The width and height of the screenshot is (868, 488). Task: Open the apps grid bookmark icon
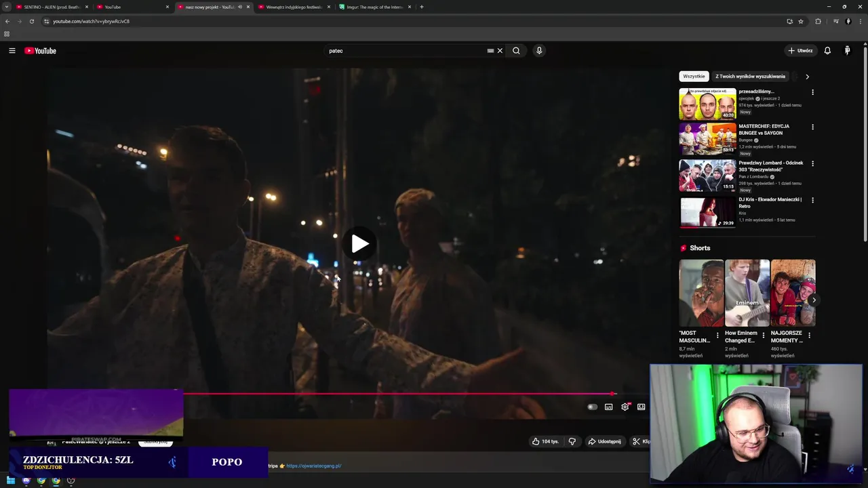point(7,34)
